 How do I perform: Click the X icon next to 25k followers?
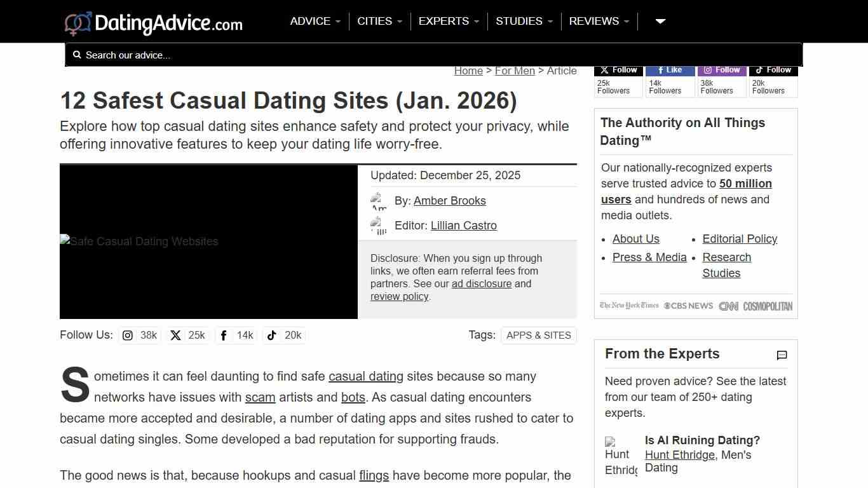point(175,335)
